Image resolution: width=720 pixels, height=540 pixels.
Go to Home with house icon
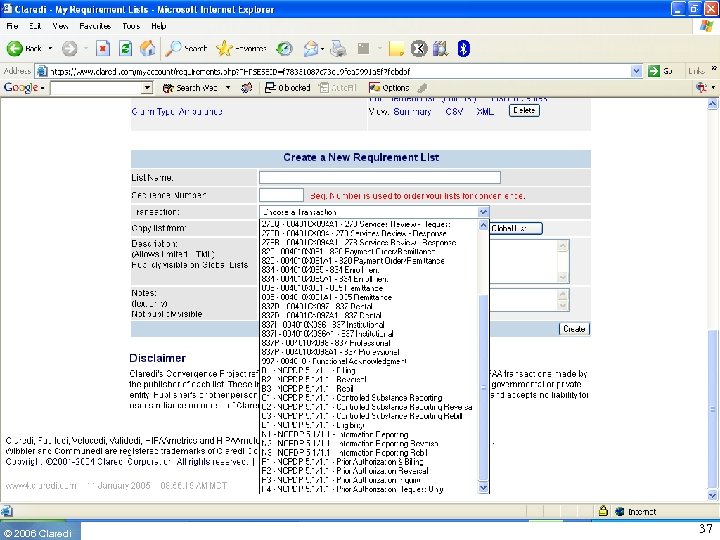click(147, 48)
